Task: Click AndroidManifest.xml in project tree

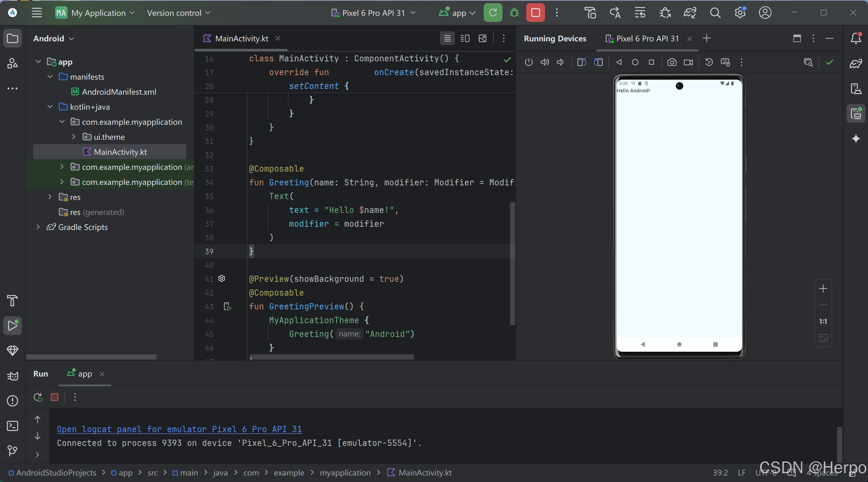Action: pos(119,92)
